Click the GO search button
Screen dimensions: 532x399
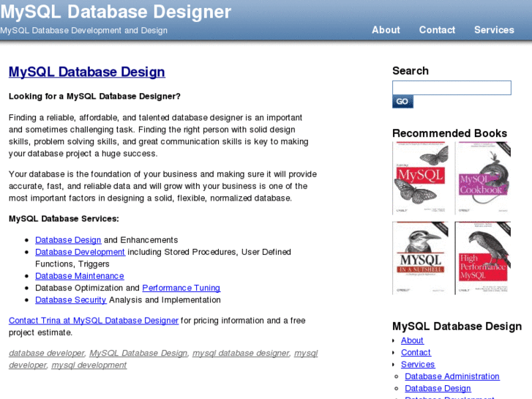coord(402,102)
